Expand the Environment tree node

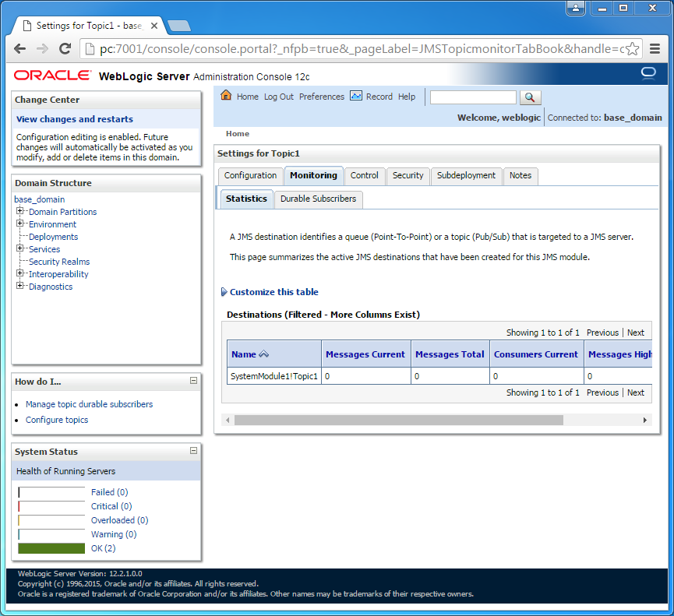(x=19, y=224)
